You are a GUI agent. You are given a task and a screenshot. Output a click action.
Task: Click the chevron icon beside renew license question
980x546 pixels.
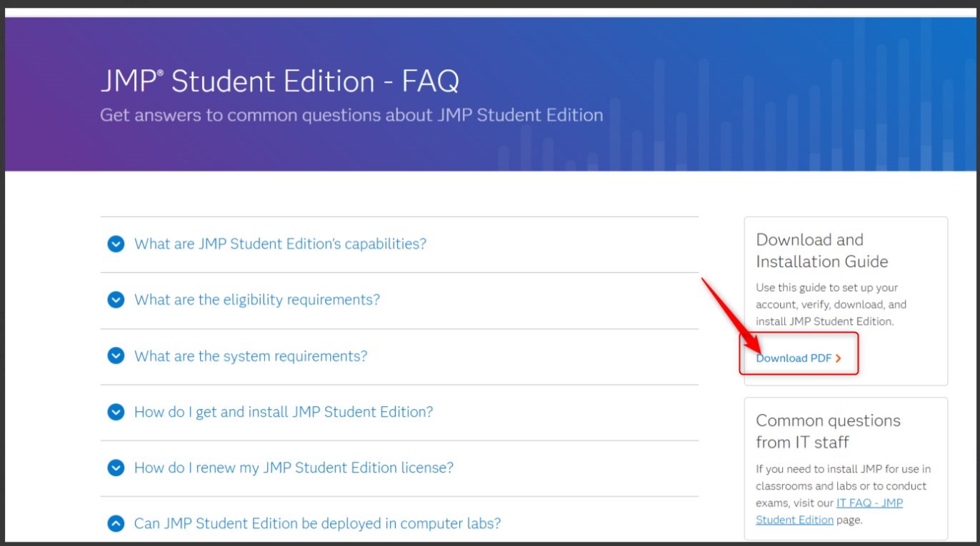[x=116, y=467]
